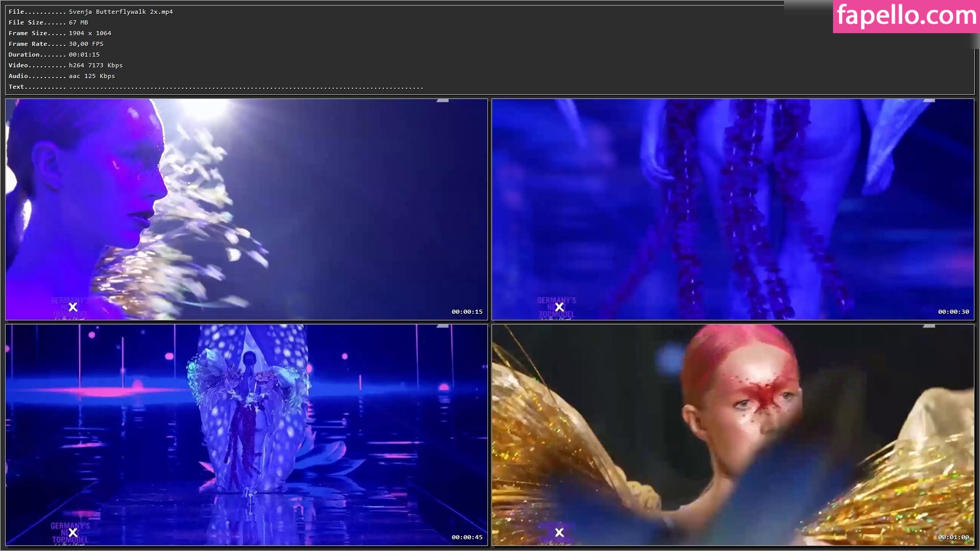Select the 00:00:15 timestamp label
This screenshot has height=551, width=980.
click(x=467, y=312)
